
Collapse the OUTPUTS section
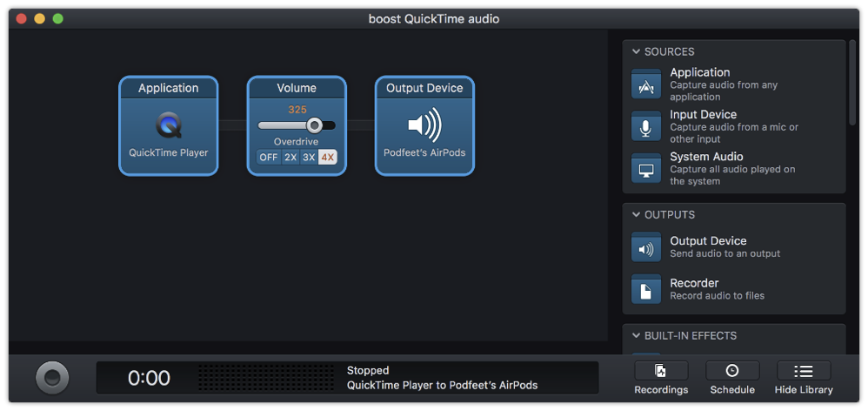coord(636,214)
